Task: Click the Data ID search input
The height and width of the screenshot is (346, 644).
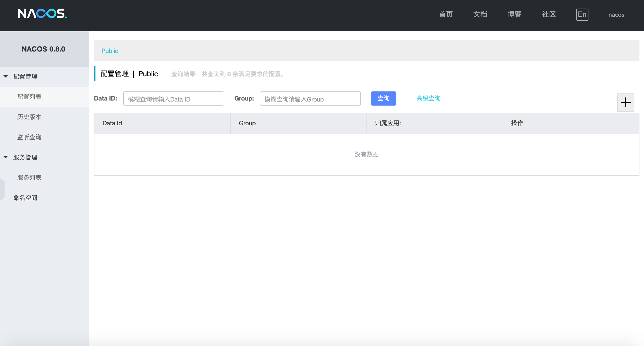Action: click(174, 98)
